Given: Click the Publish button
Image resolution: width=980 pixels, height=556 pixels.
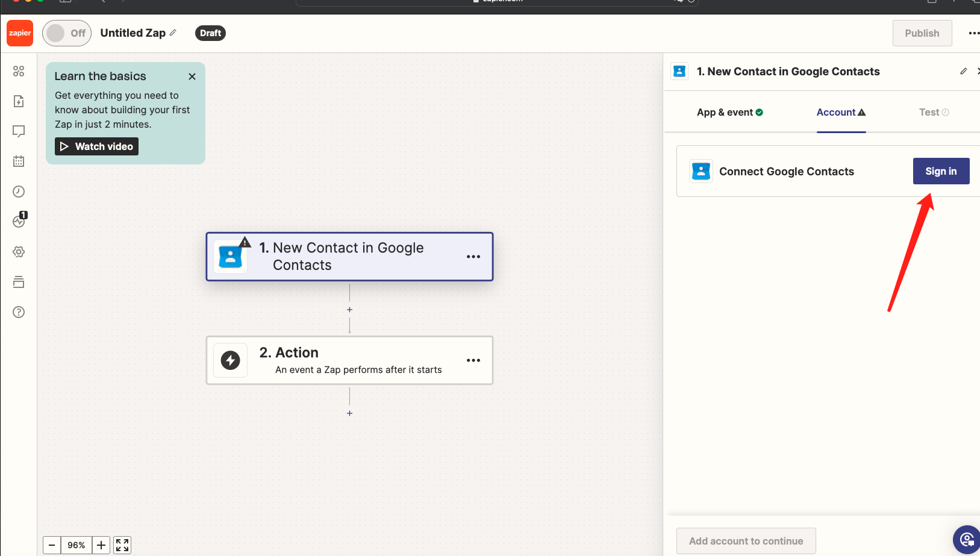Looking at the screenshot, I should pos(922,33).
